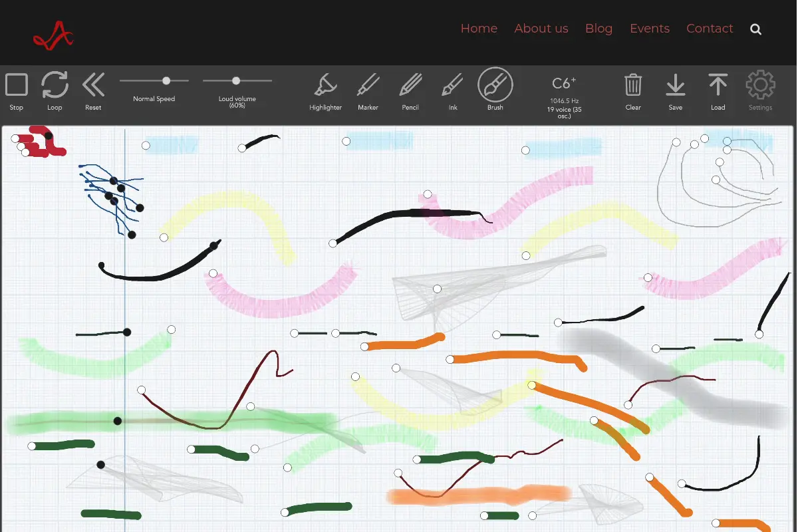Select the Highlighter tool
This screenshot has width=798, height=532.
325,85
